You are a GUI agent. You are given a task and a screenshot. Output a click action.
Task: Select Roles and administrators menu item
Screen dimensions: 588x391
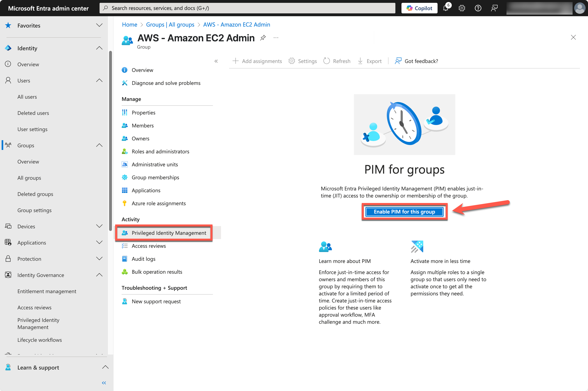coord(160,151)
